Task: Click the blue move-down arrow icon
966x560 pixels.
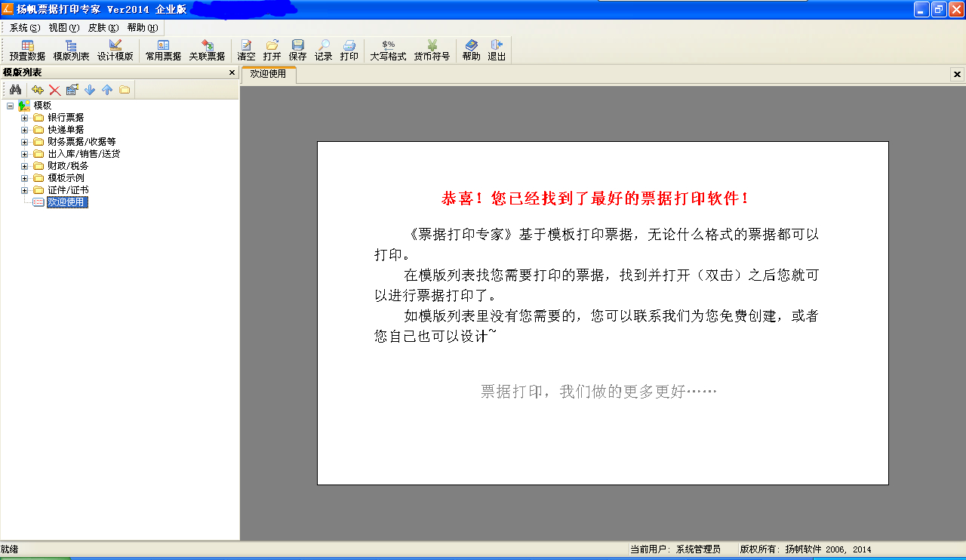Action: (x=90, y=90)
